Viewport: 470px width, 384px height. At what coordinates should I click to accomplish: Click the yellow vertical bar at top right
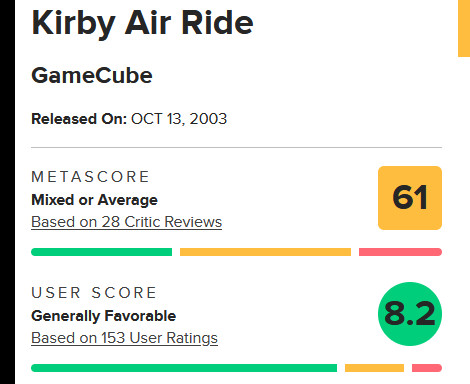click(x=464, y=28)
